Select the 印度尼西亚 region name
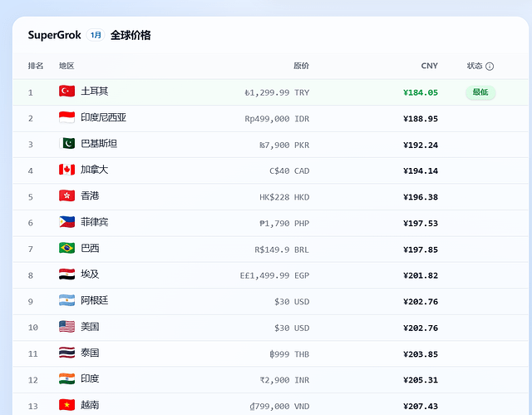532x415 pixels. pyautogui.click(x=103, y=117)
